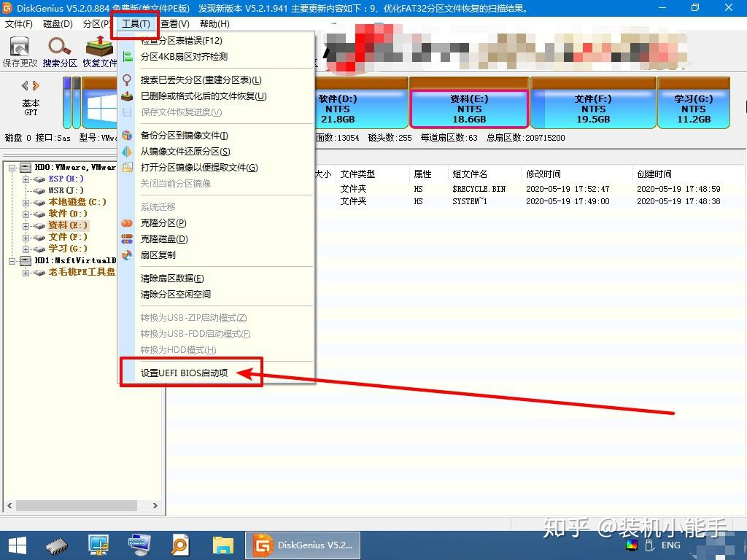Image resolution: width=747 pixels, height=560 pixels.
Task: Select 老毛桃PE工具盘 in the partition tree
Action: [82, 271]
